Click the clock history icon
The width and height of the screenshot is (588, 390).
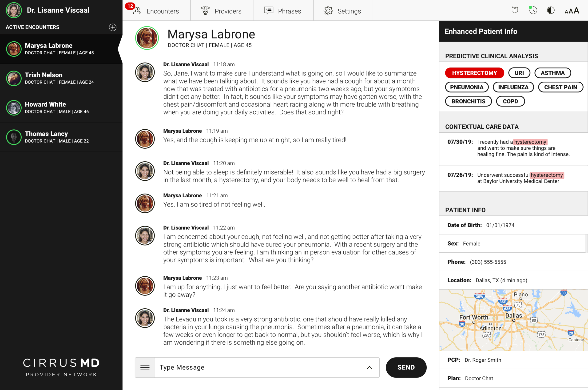point(533,10)
